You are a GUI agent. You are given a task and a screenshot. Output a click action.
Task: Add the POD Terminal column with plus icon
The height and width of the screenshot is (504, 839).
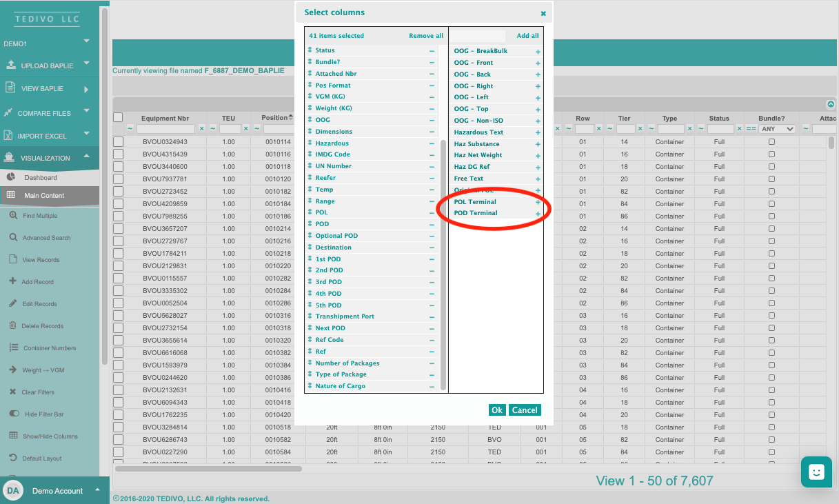coord(538,214)
